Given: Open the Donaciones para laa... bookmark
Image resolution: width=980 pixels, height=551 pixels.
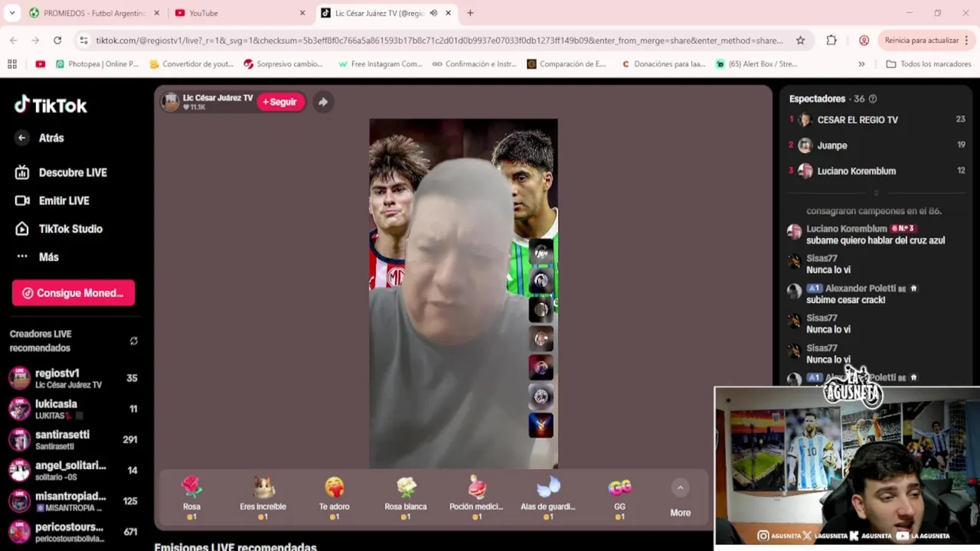Looking at the screenshot, I should (663, 64).
